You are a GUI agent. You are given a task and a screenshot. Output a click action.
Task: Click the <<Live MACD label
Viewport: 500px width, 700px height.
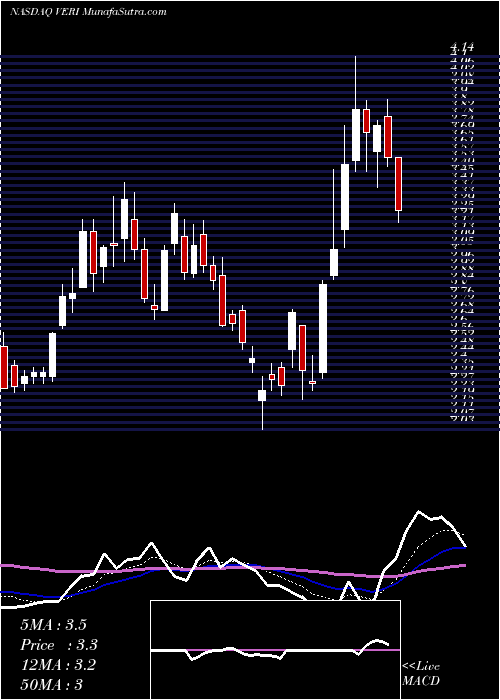(x=421, y=673)
